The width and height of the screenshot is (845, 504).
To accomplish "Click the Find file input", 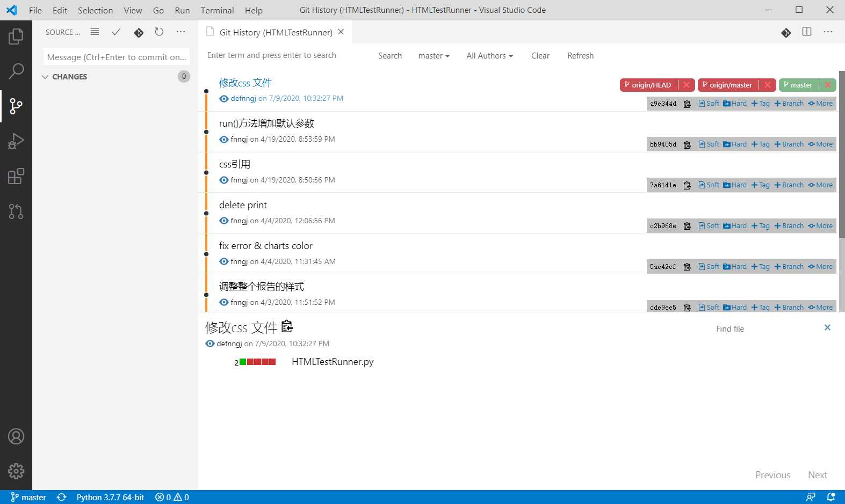I will [764, 329].
